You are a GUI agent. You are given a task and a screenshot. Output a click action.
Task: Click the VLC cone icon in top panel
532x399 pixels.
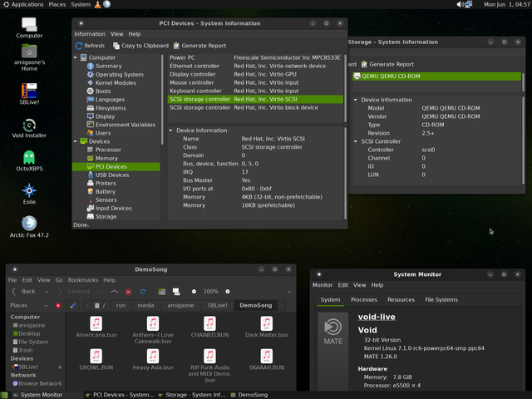[x=98, y=4]
